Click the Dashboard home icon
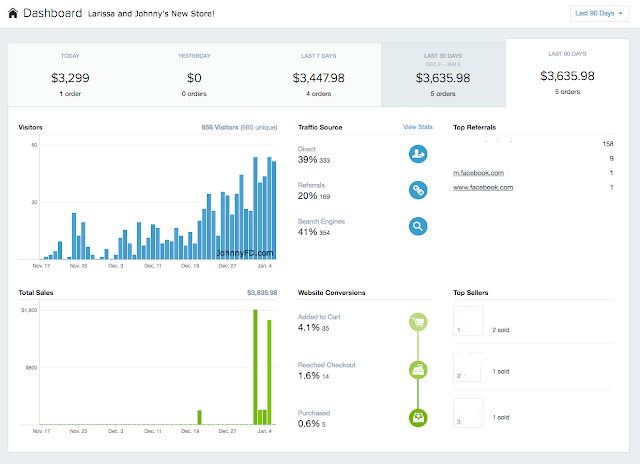 tap(12, 14)
